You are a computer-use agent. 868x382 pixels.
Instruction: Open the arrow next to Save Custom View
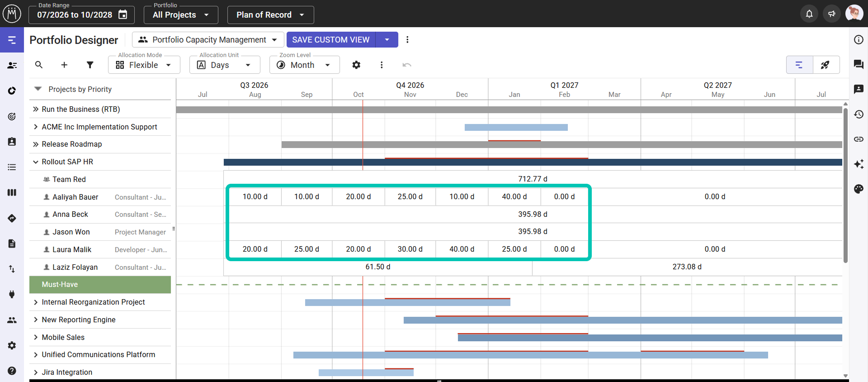point(387,40)
